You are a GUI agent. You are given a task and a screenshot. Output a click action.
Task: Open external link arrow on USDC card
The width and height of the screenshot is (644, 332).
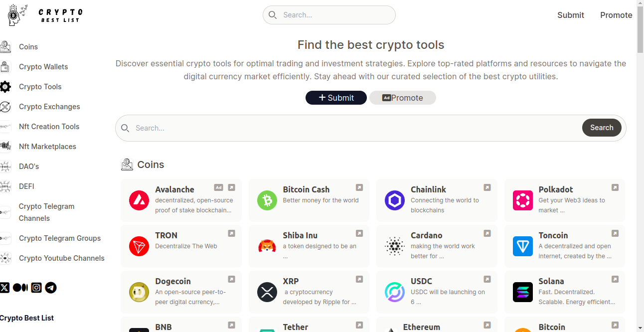[x=487, y=279]
